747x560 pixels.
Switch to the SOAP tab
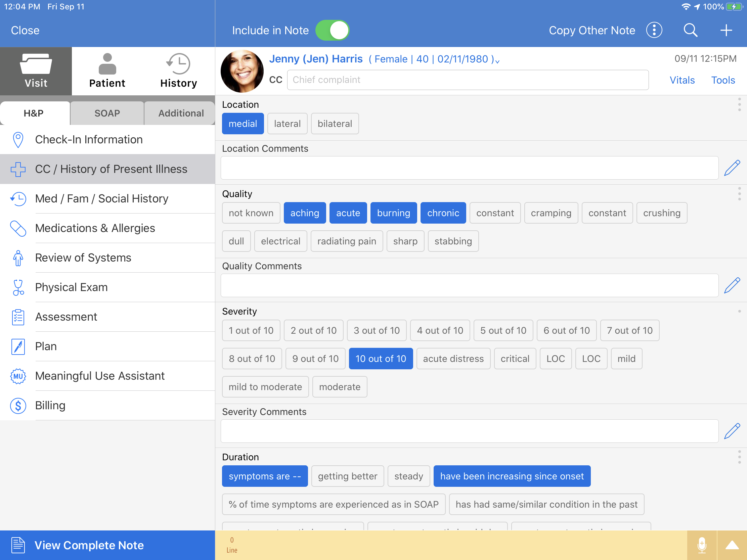tap(107, 113)
